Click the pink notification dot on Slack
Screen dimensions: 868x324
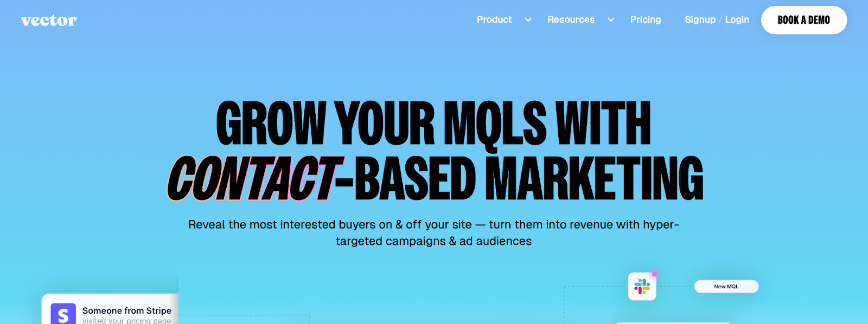tap(654, 274)
